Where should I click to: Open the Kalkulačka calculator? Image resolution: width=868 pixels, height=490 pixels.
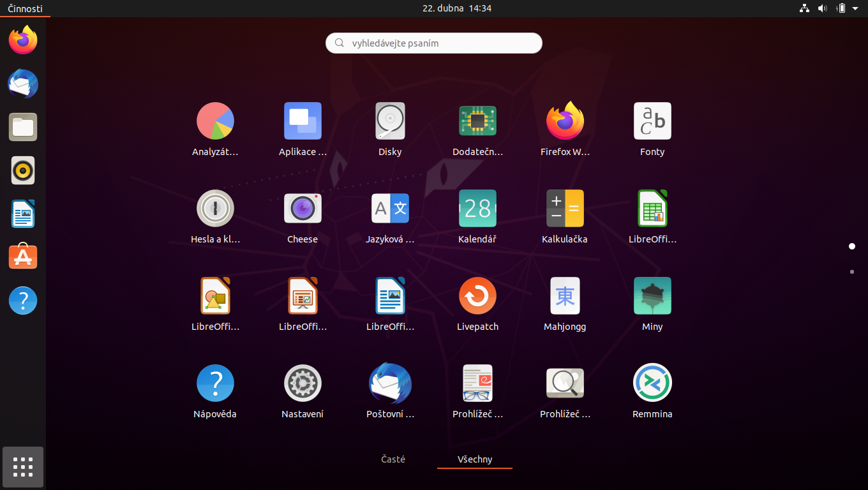(565, 208)
